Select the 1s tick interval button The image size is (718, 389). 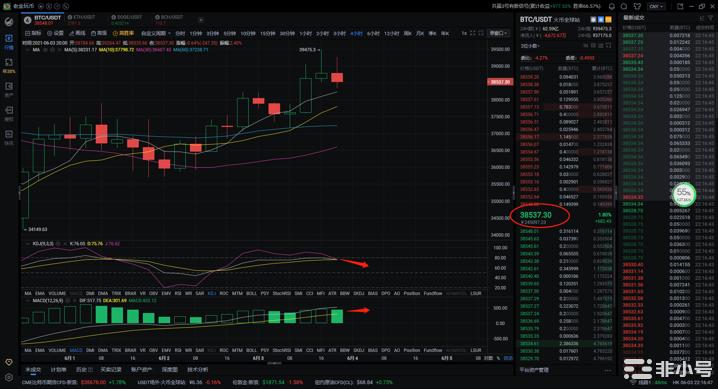pos(464,33)
